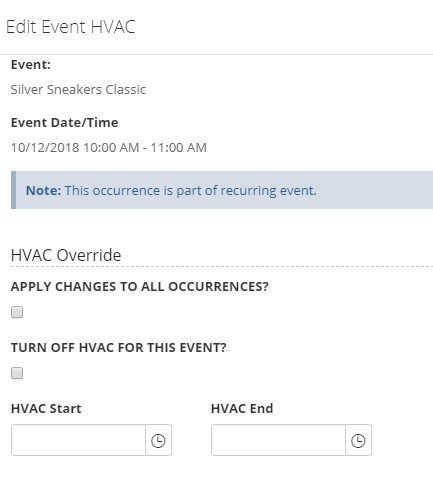Click the HVAC End label
Screen dimensions: 433x478
pos(242,408)
